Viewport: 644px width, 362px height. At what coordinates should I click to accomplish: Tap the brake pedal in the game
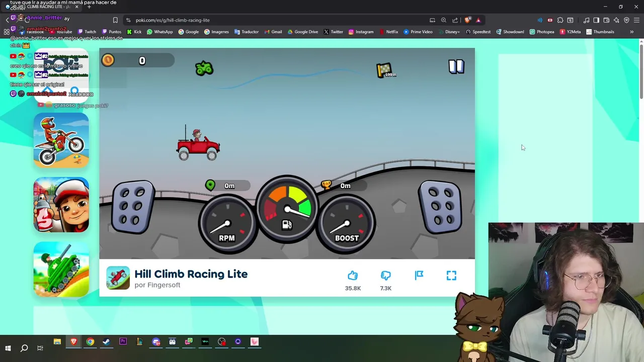[133, 208]
